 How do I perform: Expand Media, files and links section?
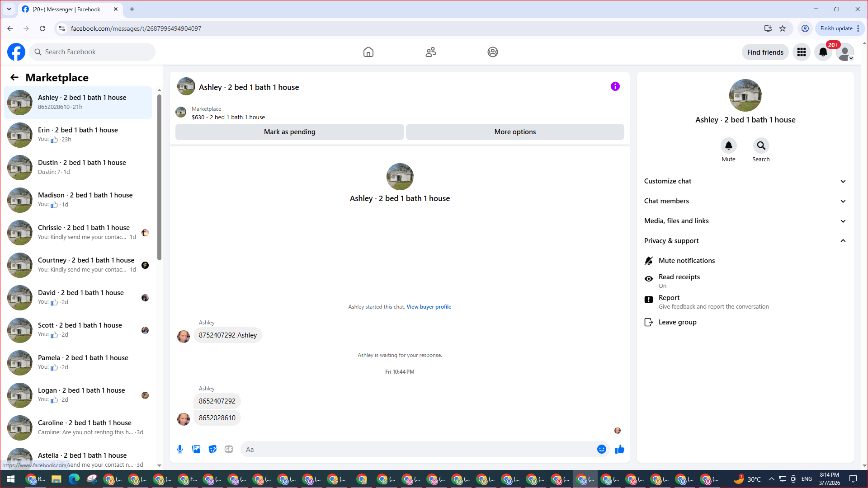tap(745, 221)
